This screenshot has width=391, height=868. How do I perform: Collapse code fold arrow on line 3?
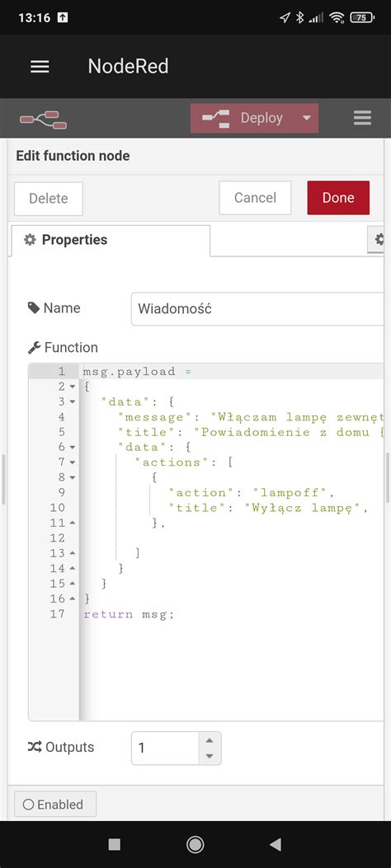[73, 401]
